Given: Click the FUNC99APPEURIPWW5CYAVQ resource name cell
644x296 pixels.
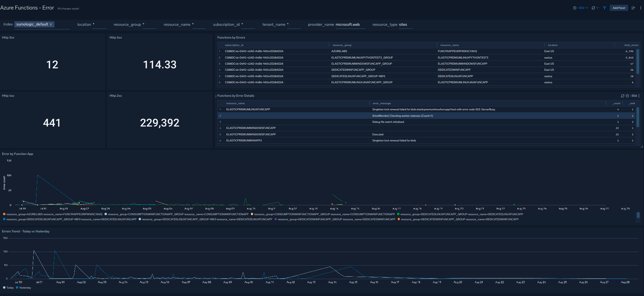Looking at the screenshot, I should [457, 51].
